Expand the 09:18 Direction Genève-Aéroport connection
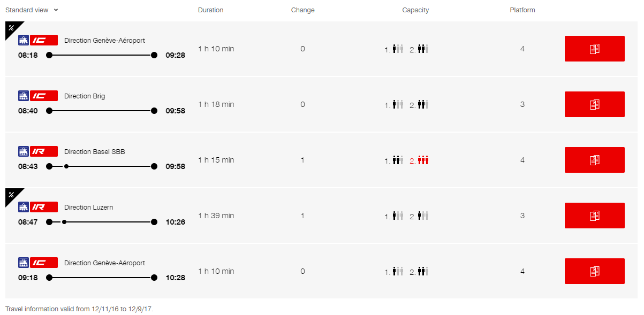Viewport: 644px width, 315px height. point(321,271)
